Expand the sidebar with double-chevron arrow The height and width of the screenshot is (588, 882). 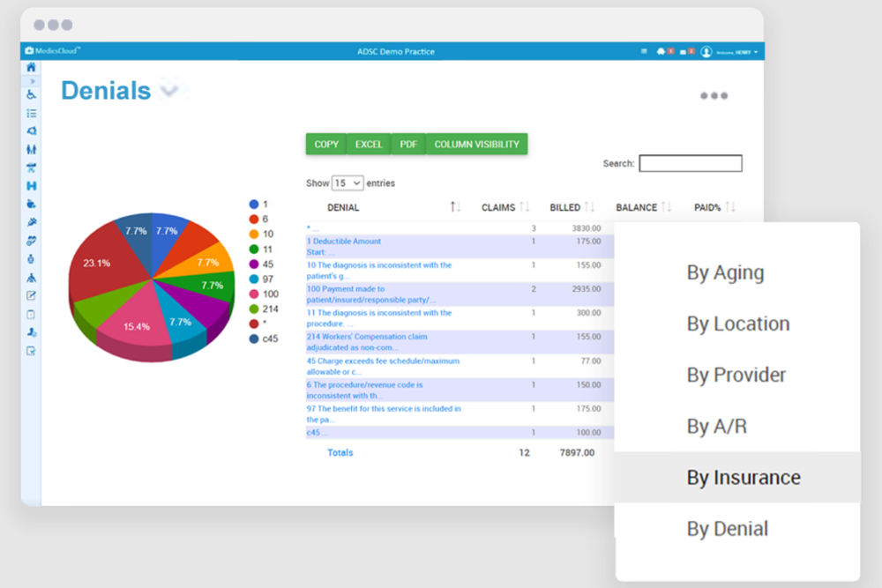click(x=32, y=81)
